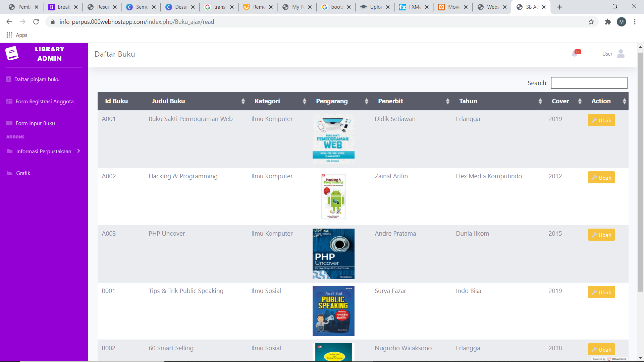Reload the current page
The width and height of the screenshot is (644, 362).
point(36,22)
